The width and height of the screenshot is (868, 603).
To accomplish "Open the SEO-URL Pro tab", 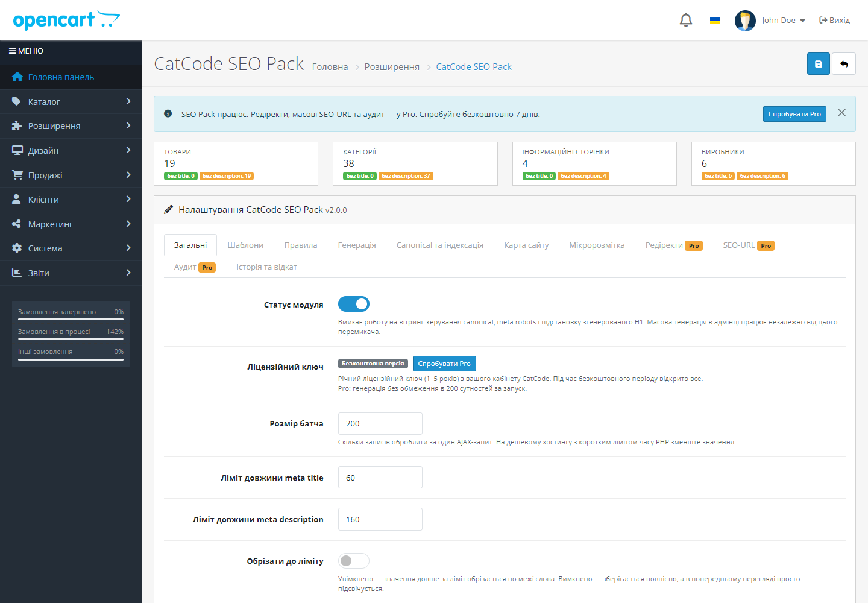I will pyautogui.click(x=749, y=245).
